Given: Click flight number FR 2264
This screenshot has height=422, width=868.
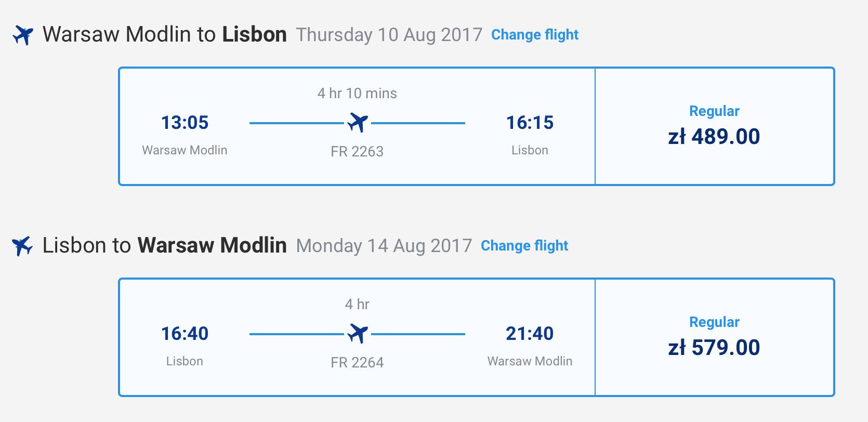Looking at the screenshot, I should click(357, 363).
